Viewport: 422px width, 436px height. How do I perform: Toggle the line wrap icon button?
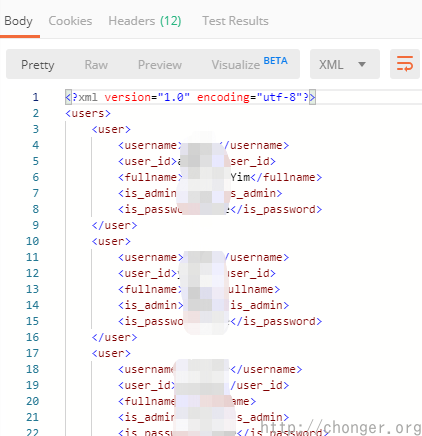pyautogui.click(x=405, y=64)
